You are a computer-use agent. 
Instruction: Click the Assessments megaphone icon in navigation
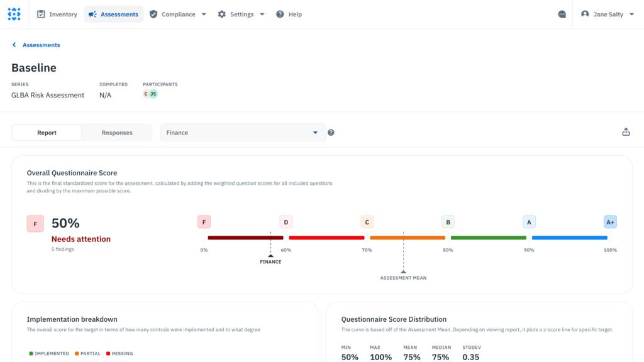point(92,14)
